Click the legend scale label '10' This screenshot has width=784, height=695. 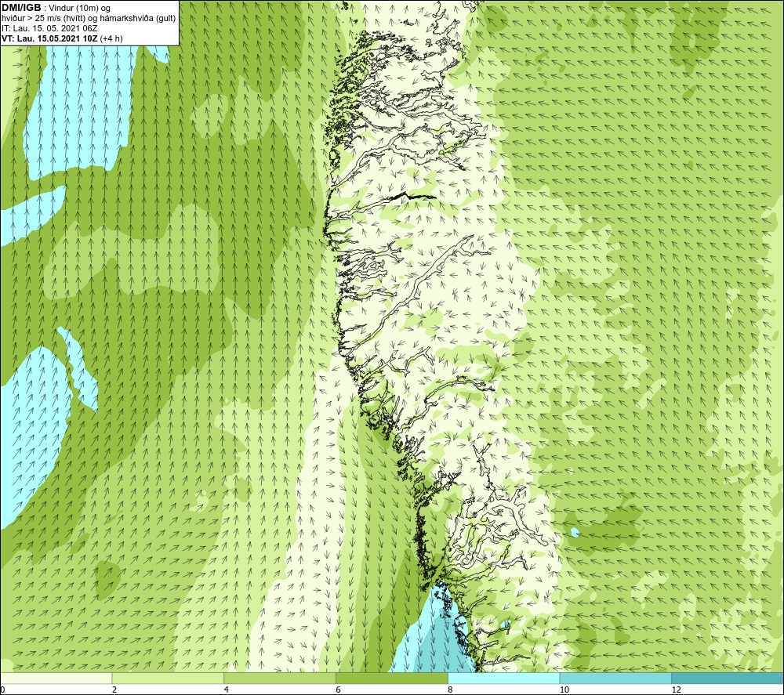564,690
